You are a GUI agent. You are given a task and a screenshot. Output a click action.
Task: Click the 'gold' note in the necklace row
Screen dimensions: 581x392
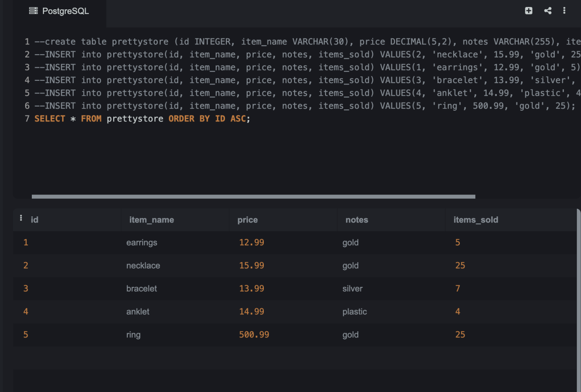click(350, 265)
